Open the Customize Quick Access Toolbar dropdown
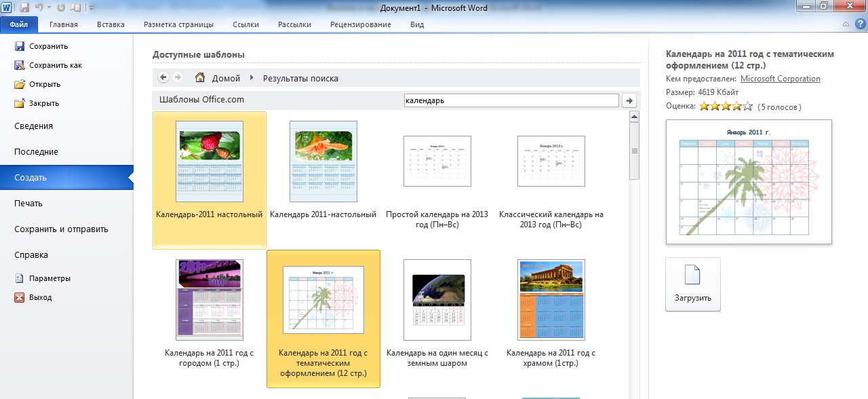 [91, 7]
